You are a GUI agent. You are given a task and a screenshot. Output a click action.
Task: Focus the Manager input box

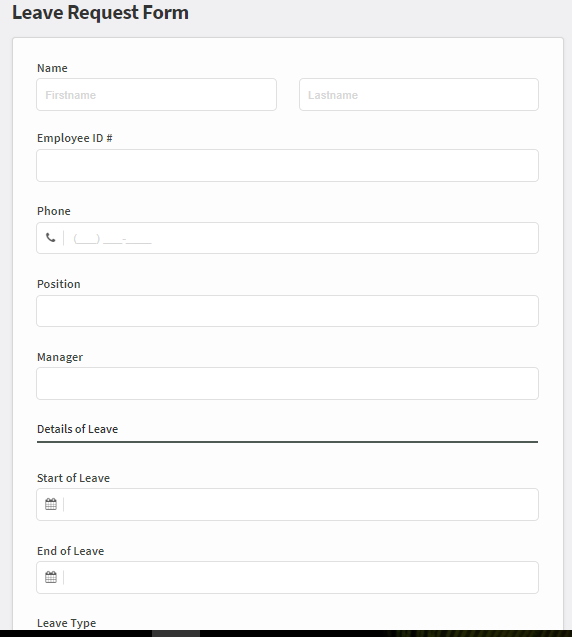[288, 384]
